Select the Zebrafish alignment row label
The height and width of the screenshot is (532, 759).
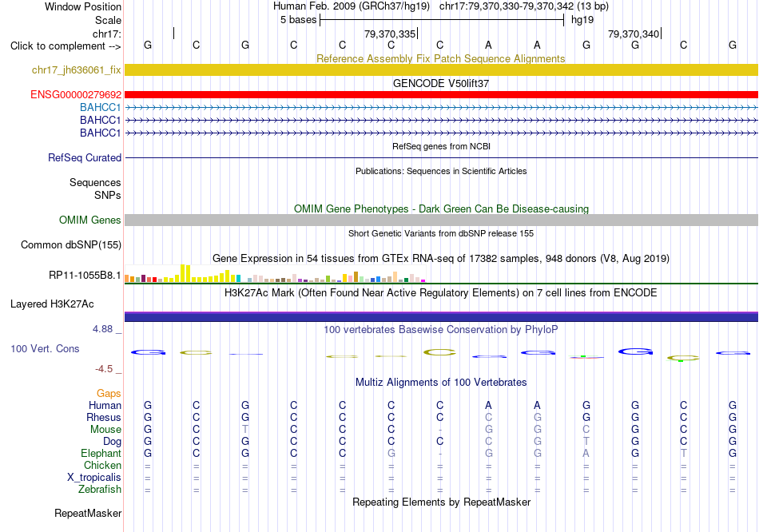pos(99,489)
